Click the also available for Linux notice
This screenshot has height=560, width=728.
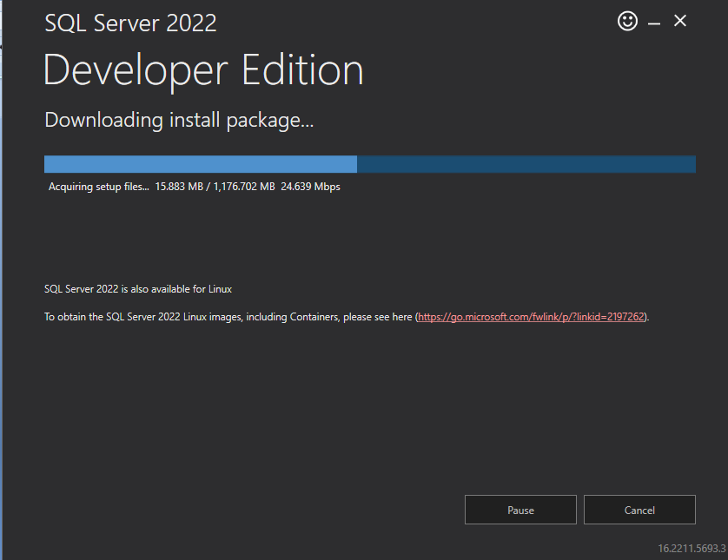click(138, 289)
